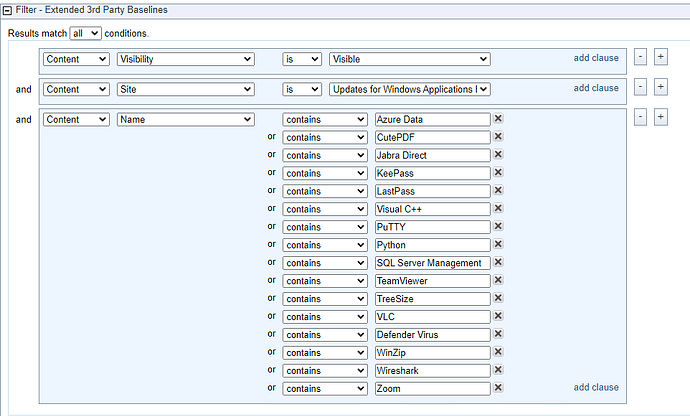Open the 'is' operator dropdown for Visibility
The image size is (690, 416).
[302, 59]
